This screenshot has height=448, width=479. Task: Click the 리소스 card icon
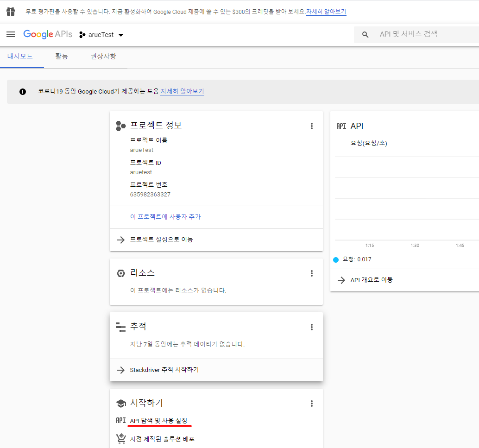coord(121,273)
